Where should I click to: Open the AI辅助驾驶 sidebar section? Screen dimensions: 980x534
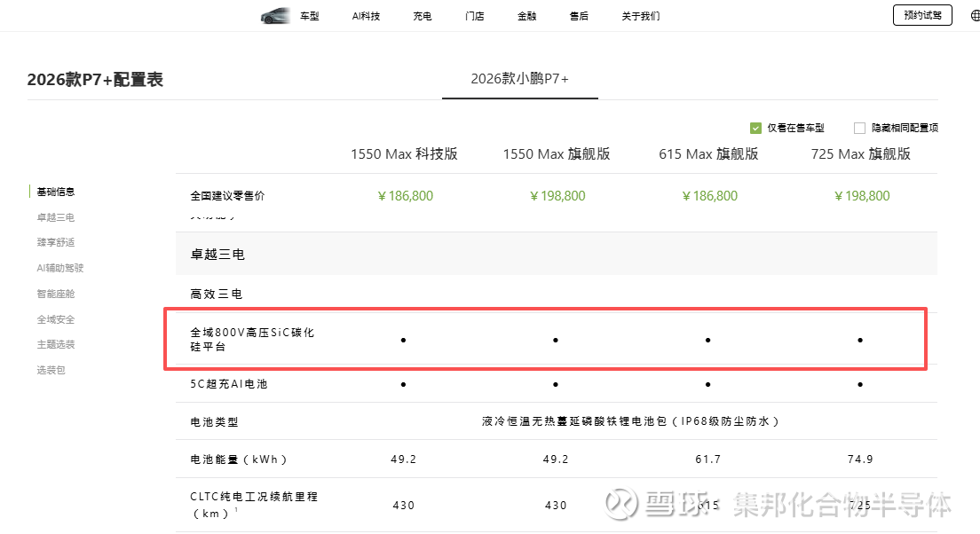pos(60,268)
